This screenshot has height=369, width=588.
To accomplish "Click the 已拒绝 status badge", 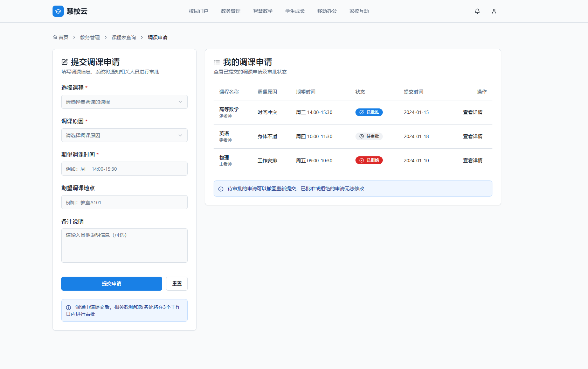I will pos(369,160).
